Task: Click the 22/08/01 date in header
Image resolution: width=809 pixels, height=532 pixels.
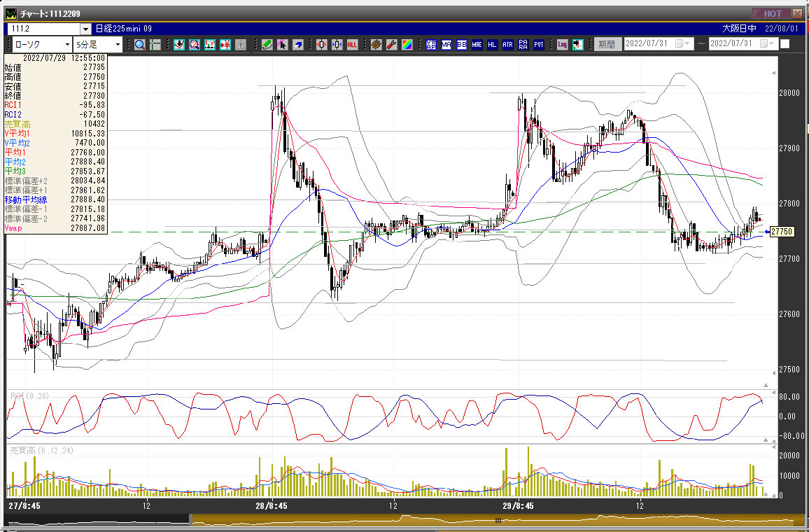Action: (x=781, y=29)
